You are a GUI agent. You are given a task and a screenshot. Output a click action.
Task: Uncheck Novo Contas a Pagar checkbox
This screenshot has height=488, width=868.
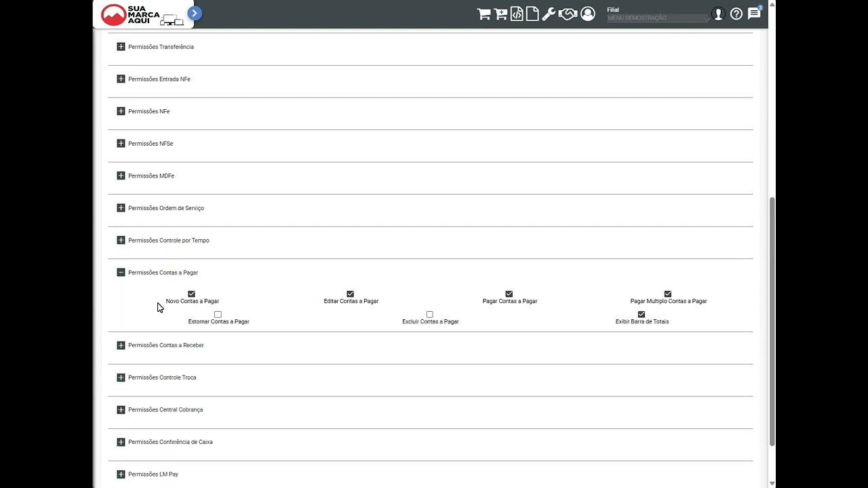click(191, 294)
